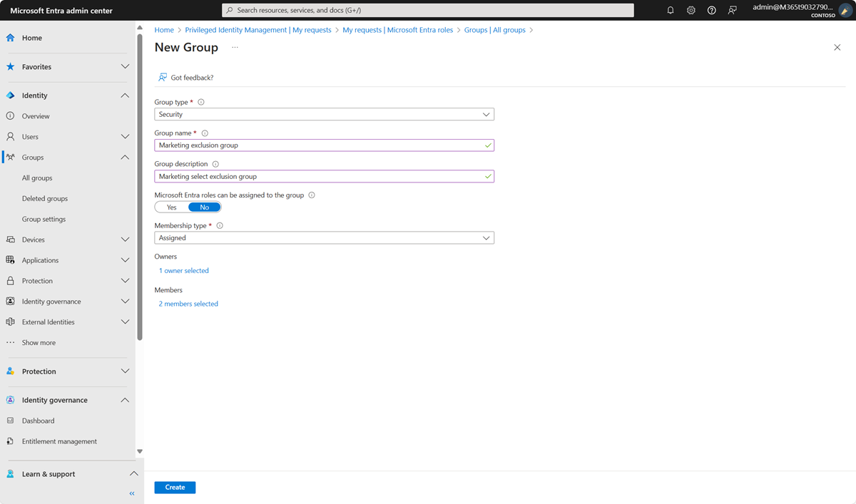Open the 2 members selected link
The width and height of the screenshot is (856, 504).
coord(188,303)
